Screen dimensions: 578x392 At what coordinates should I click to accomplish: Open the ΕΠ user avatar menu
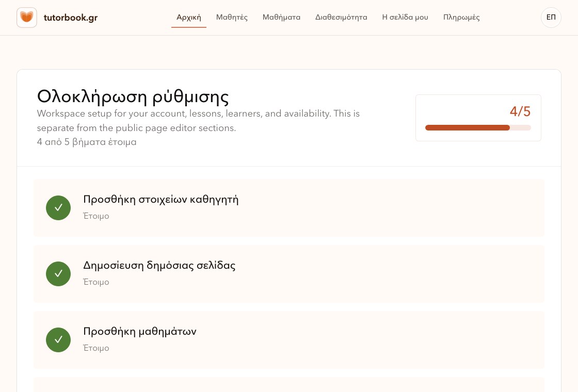[551, 18]
